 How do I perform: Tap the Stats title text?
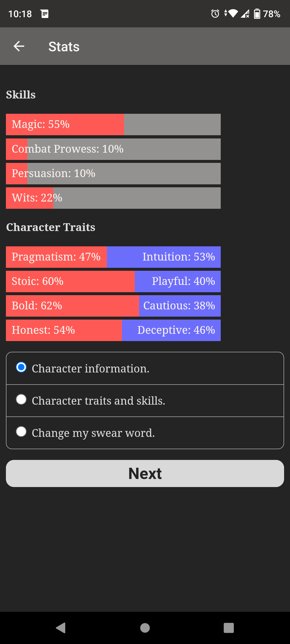(64, 47)
